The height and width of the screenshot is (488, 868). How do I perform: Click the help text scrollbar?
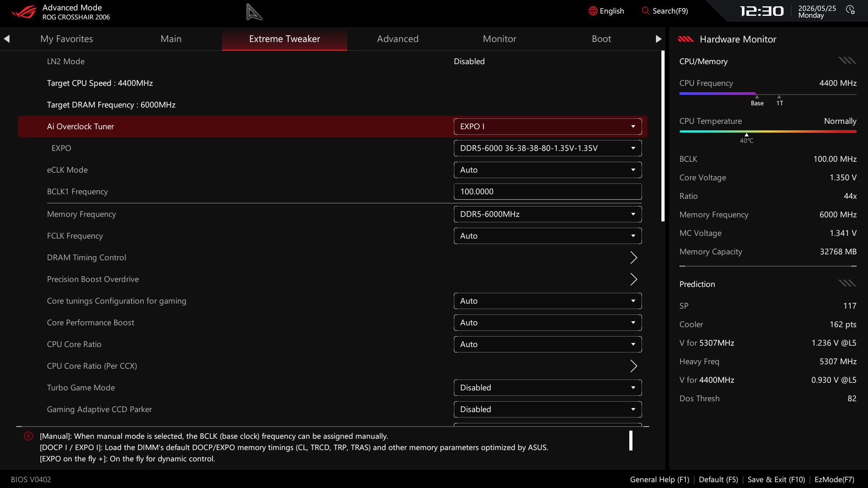(631, 441)
